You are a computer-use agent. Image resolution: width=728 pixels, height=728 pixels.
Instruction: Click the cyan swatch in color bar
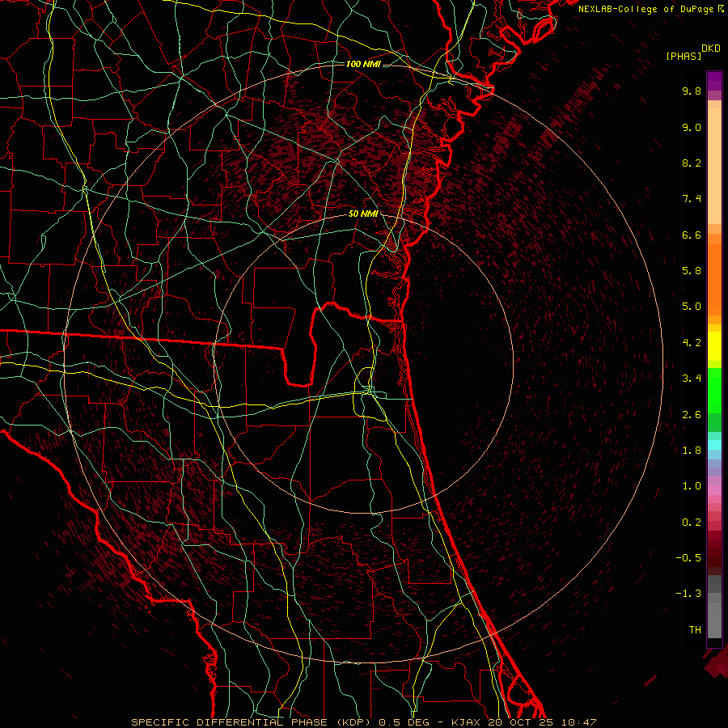pos(714,445)
